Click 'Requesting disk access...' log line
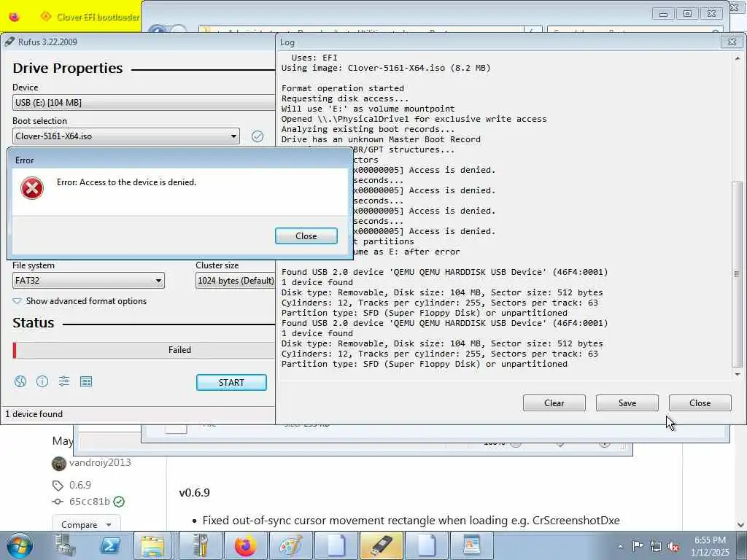Screen dimensions: 747x560 tap(345, 98)
